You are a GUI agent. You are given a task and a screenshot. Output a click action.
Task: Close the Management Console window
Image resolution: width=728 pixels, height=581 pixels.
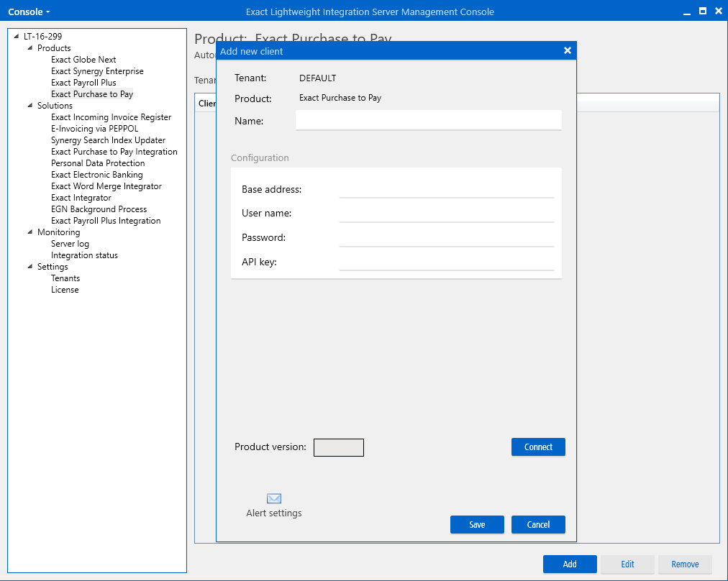(718, 11)
